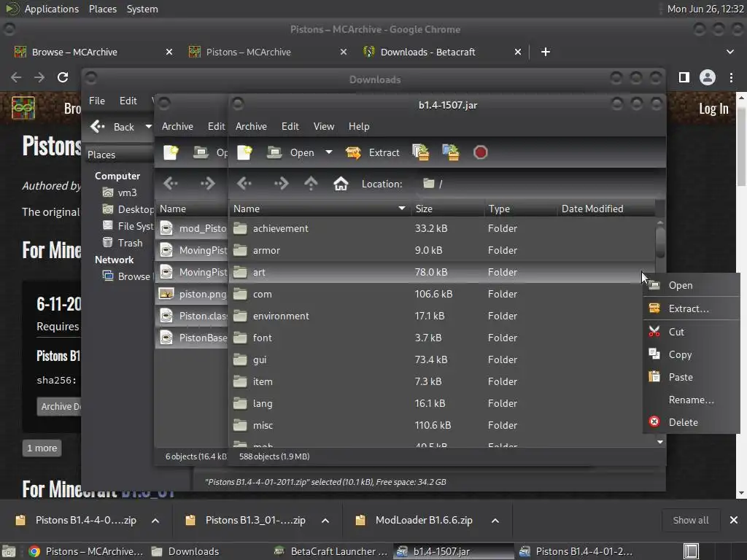The height and width of the screenshot is (560, 747).
Task: Click the Open button in b1.4-1507.jar toolbar
Action: 290,152
